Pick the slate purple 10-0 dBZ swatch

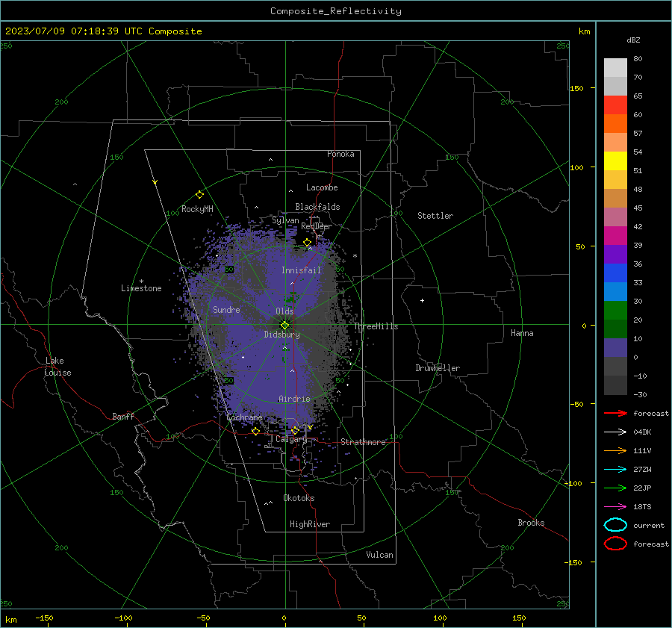[x=615, y=348]
